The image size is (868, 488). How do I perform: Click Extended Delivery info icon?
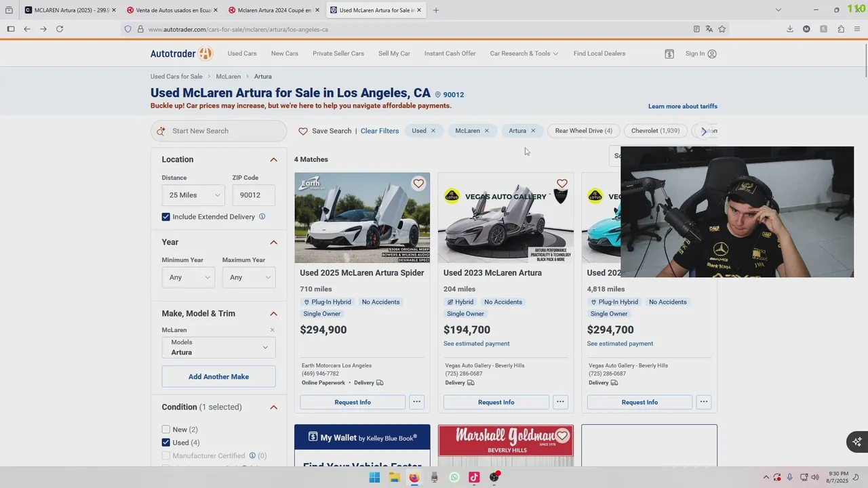(x=262, y=217)
